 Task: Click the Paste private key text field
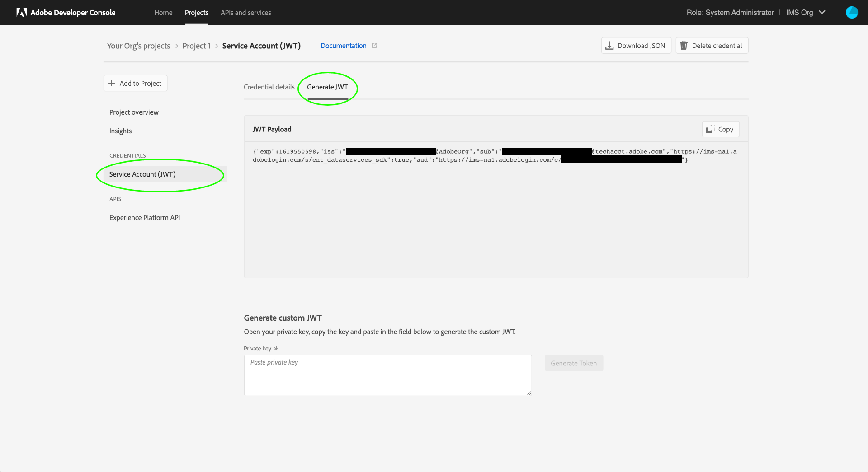tap(388, 375)
